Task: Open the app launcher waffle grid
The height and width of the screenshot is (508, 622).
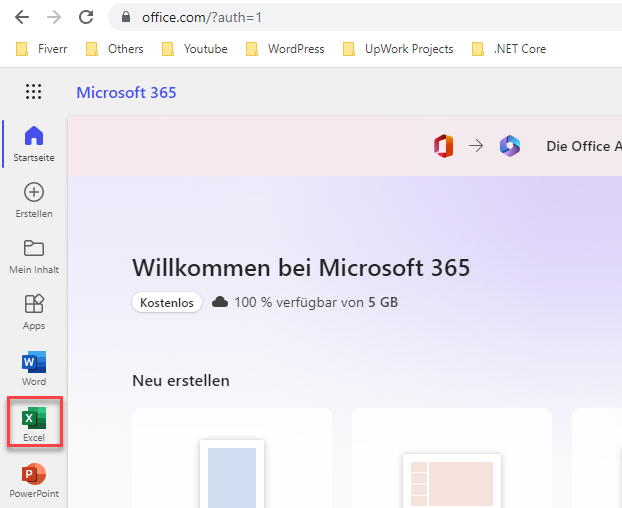Action: 33,92
